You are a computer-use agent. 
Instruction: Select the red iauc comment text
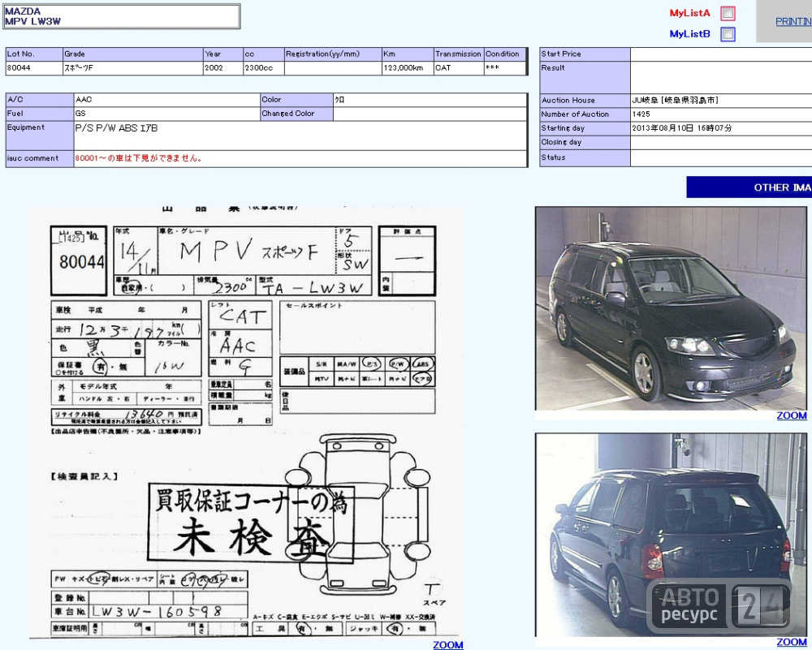point(139,158)
